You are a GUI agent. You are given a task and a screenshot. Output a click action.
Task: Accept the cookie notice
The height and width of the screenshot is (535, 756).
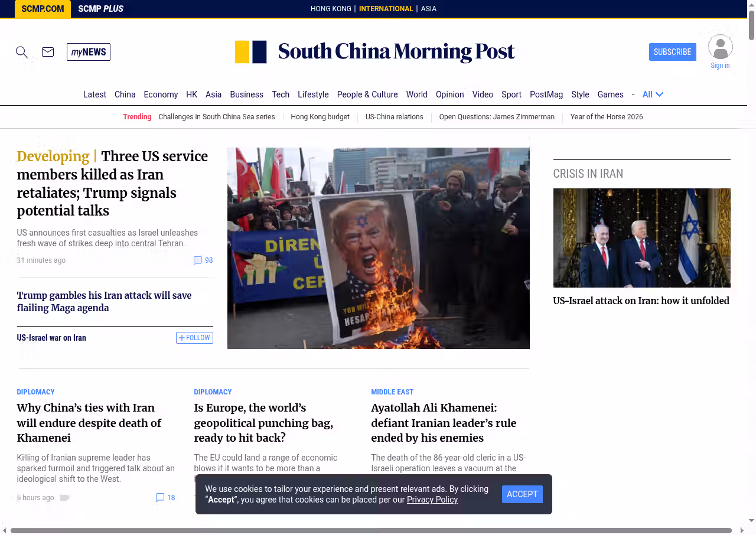[x=522, y=494]
